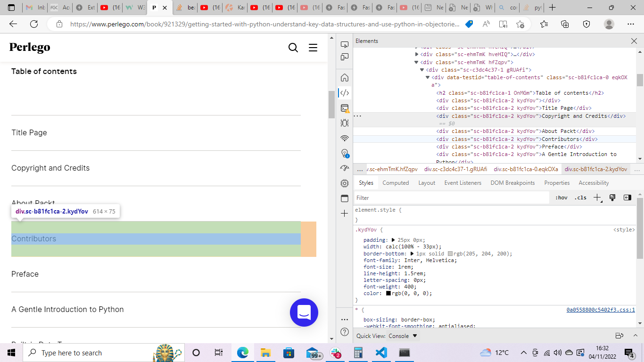
Task: Open new browser tab plus
Action: [x=553, y=8]
